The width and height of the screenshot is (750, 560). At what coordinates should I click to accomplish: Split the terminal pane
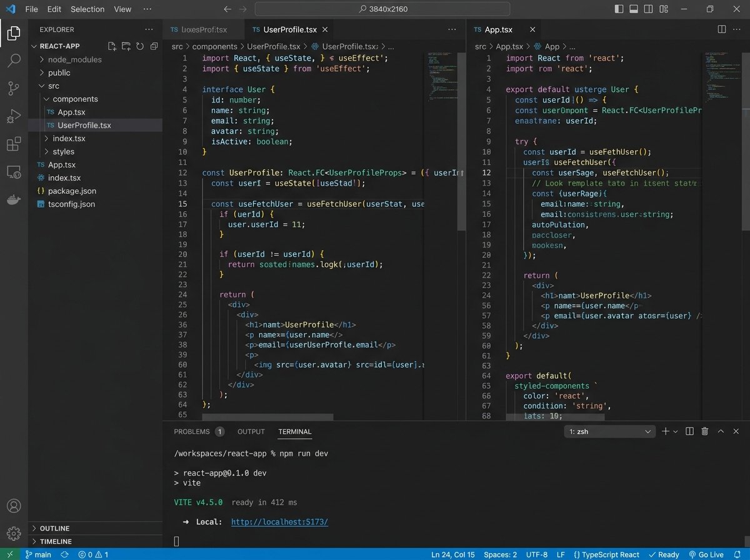[690, 431]
